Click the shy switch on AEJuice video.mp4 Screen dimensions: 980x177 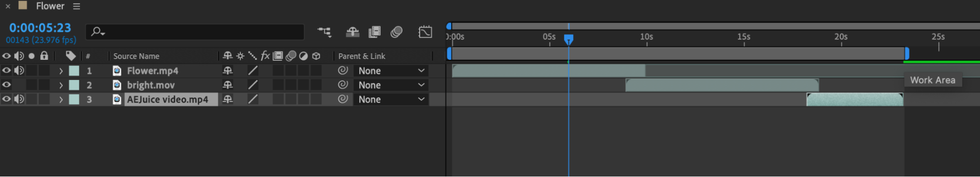227,99
